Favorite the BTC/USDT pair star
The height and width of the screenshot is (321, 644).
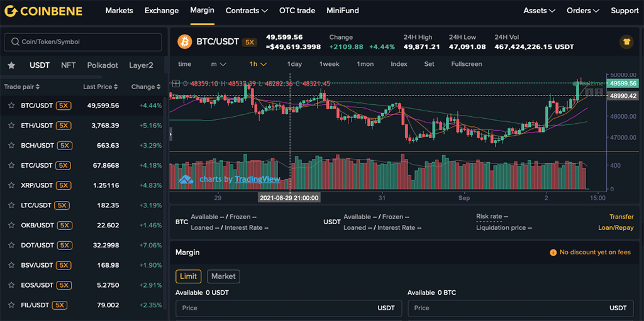pos(11,106)
